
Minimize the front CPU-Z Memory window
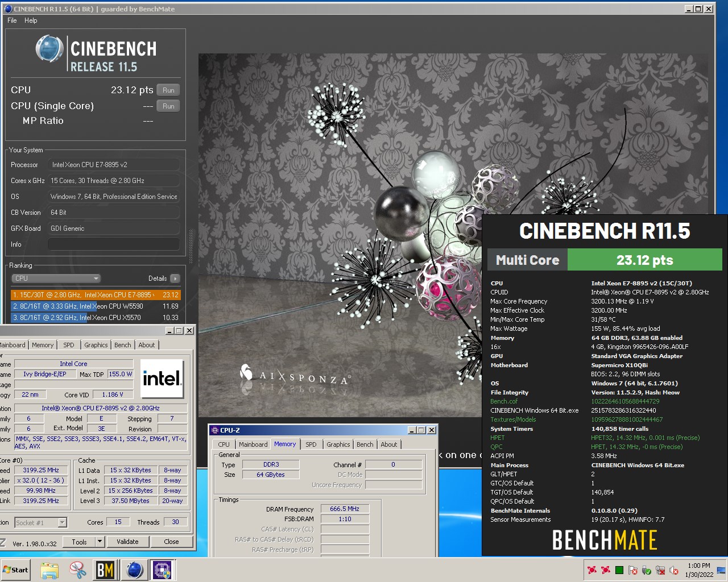tap(413, 430)
